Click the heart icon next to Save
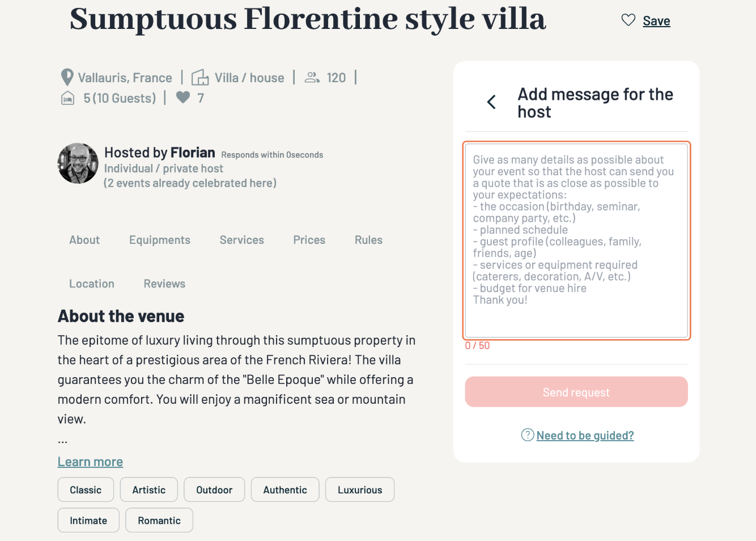The width and height of the screenshot is (756, 541). (628, 20)
